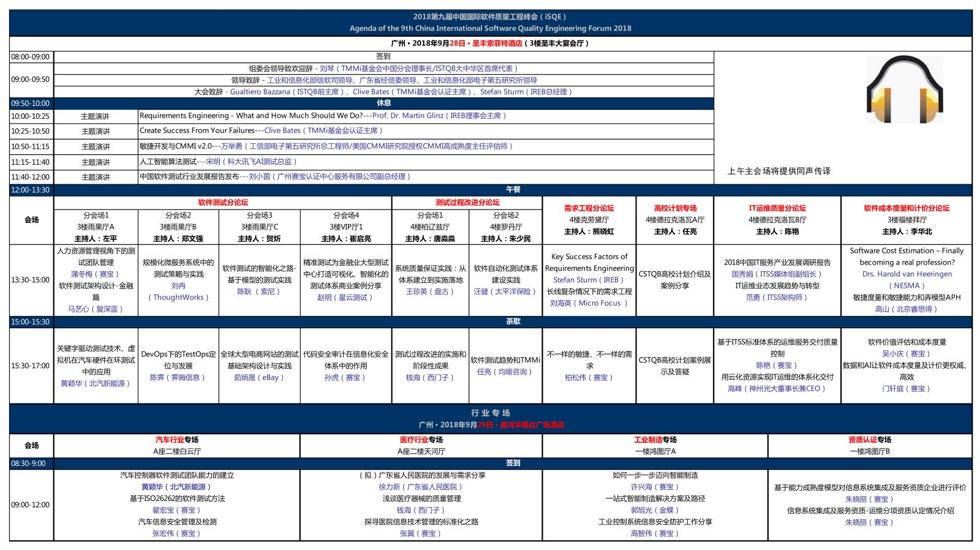The image size is (980, 550).
Task: Click the 软件成本度量和计价分论坛 header
Action: click(x=907, y=208)
